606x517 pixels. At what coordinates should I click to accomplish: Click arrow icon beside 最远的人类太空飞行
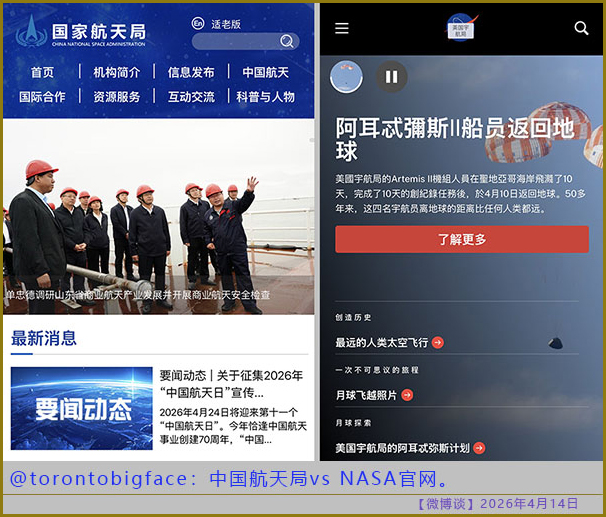(x=438, y=342)
